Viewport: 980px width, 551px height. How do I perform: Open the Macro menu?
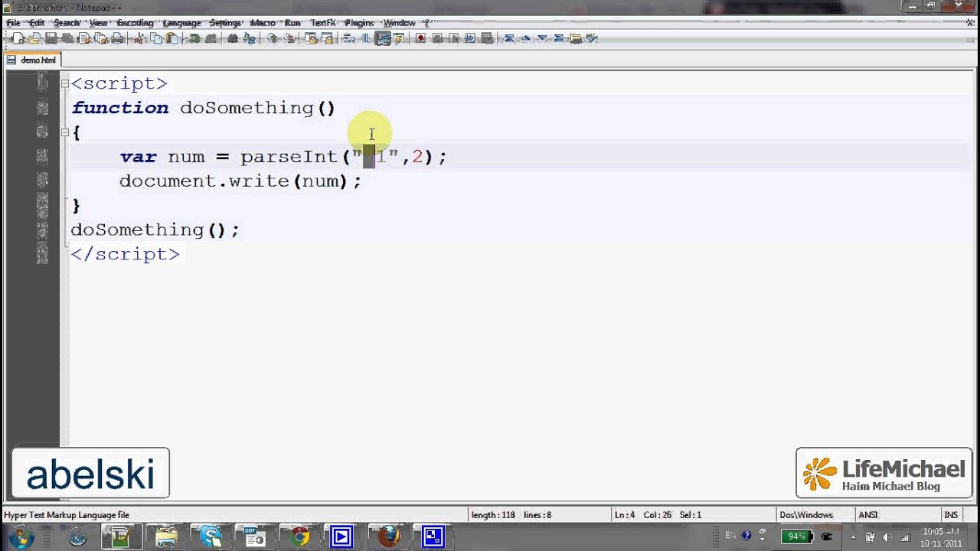[x=263, y=23]
